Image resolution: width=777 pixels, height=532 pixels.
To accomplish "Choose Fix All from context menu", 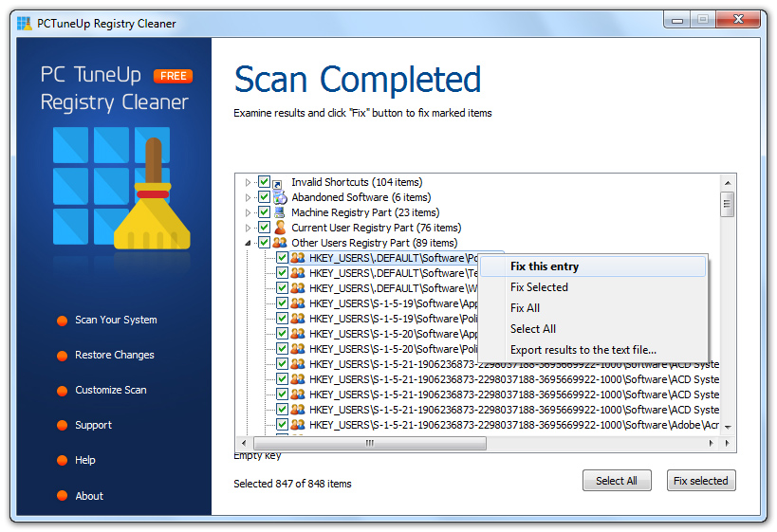I will [593, 308].
